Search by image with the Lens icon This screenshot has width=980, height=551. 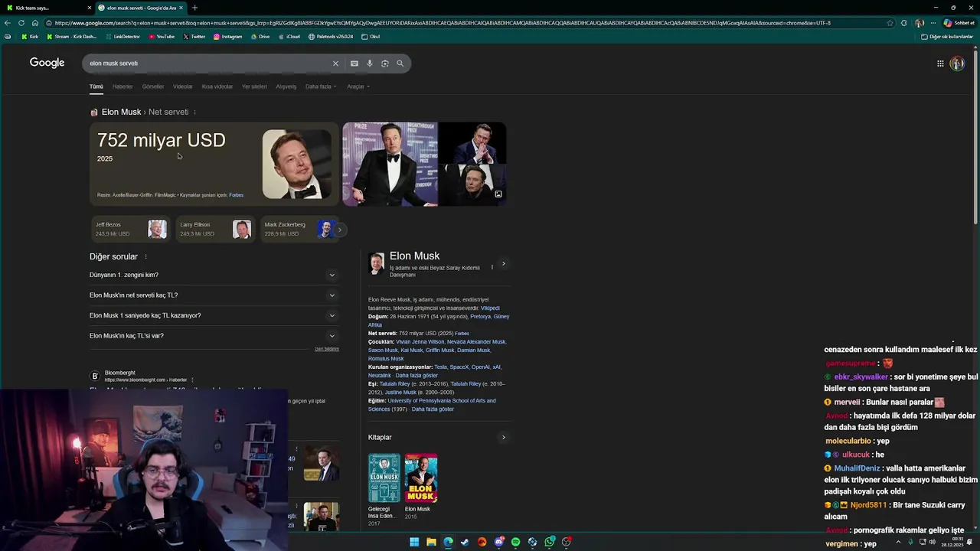(x=385, y=64)
